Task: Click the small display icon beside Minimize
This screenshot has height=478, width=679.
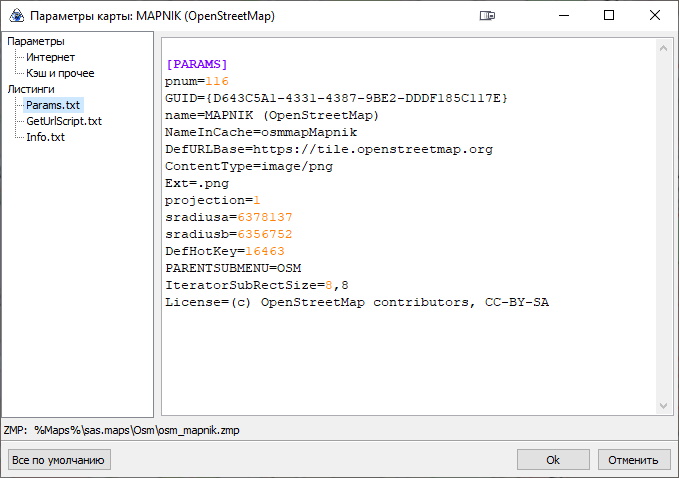Action: [487, 16]
